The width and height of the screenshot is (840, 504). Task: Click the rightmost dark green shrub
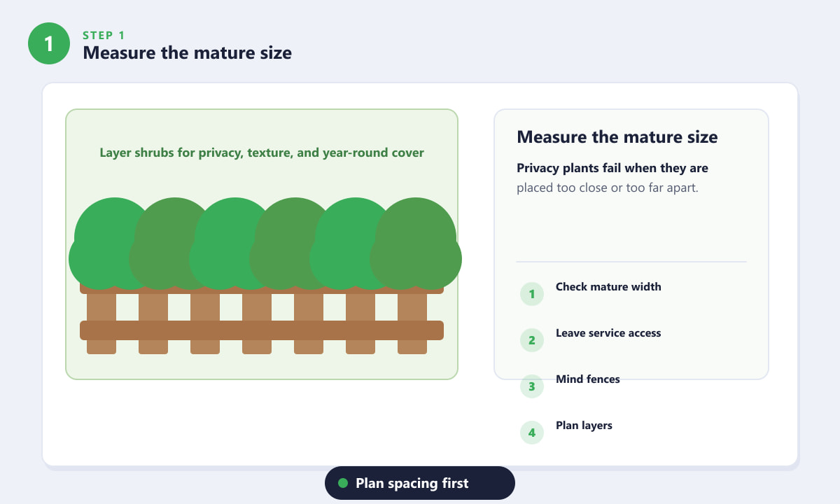click(x=416, y=244)
